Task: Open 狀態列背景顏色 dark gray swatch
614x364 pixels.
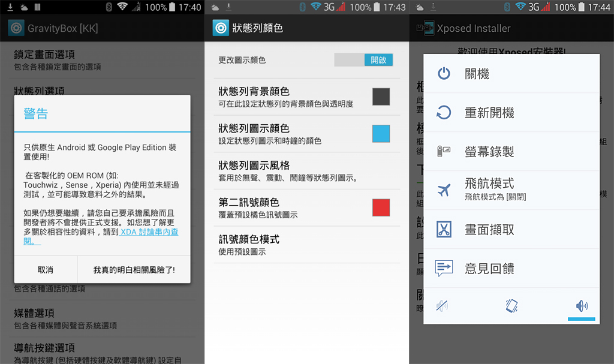Action: [381, 97]
